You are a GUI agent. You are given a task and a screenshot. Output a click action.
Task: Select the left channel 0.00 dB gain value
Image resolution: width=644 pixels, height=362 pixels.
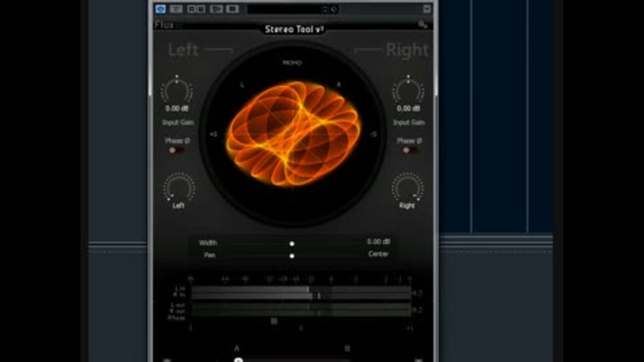click(x=177, y=109)
